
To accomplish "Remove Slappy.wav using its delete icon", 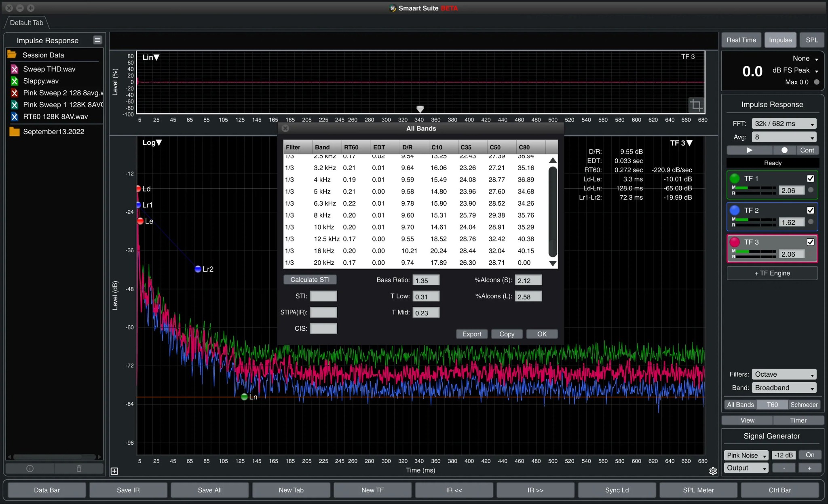I will pos(15,81).
